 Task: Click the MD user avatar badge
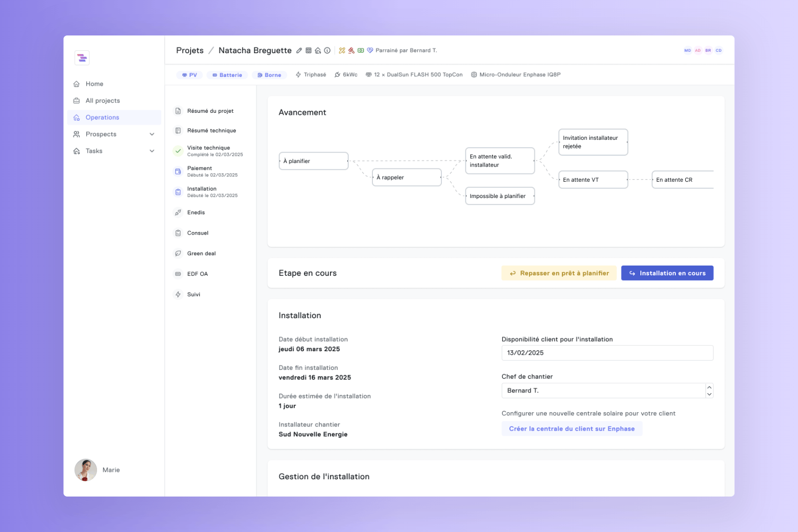point(687,50)
